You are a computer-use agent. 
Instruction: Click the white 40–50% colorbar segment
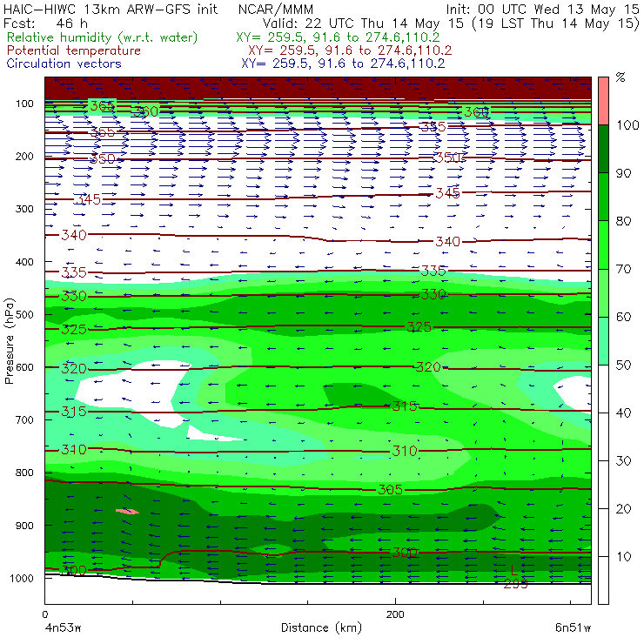[603, 389]
